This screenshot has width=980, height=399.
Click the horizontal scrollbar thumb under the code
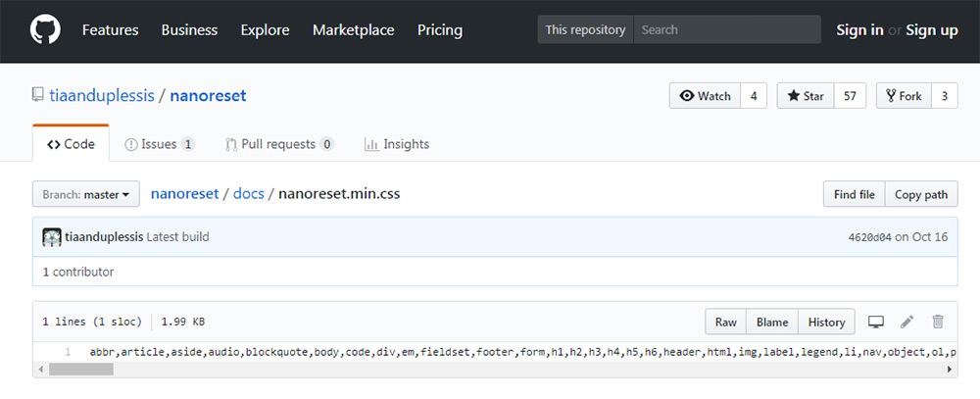(81, 370)
